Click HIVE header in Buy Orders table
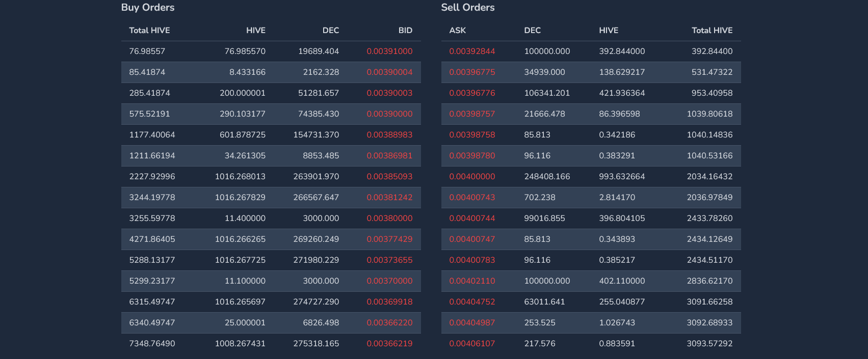The height and width of the screenshot is (359, 868). pos(256,31)
